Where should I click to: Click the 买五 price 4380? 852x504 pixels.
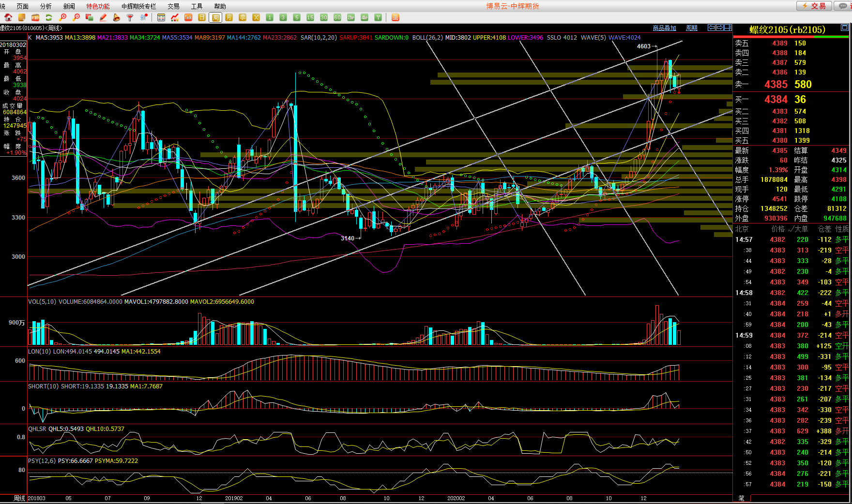779,140
